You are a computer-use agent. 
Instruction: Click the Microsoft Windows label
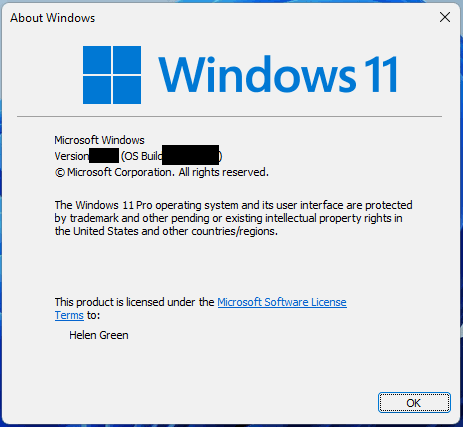tap(99, 140)
